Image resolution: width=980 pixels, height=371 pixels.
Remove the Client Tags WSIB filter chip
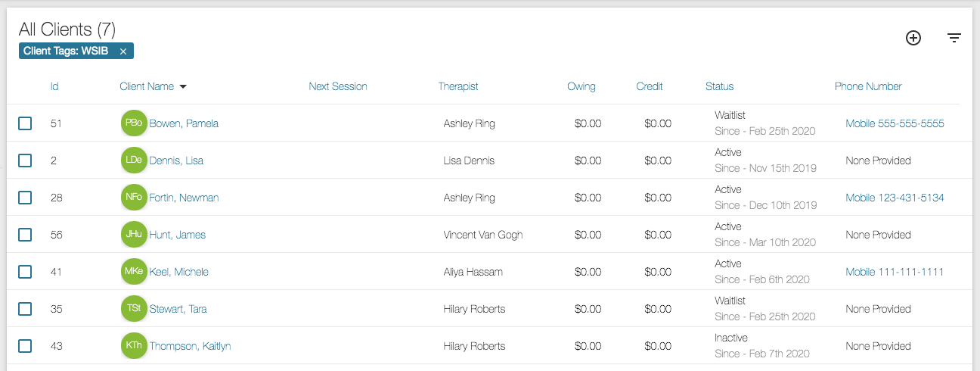click(x=123, y=51)
